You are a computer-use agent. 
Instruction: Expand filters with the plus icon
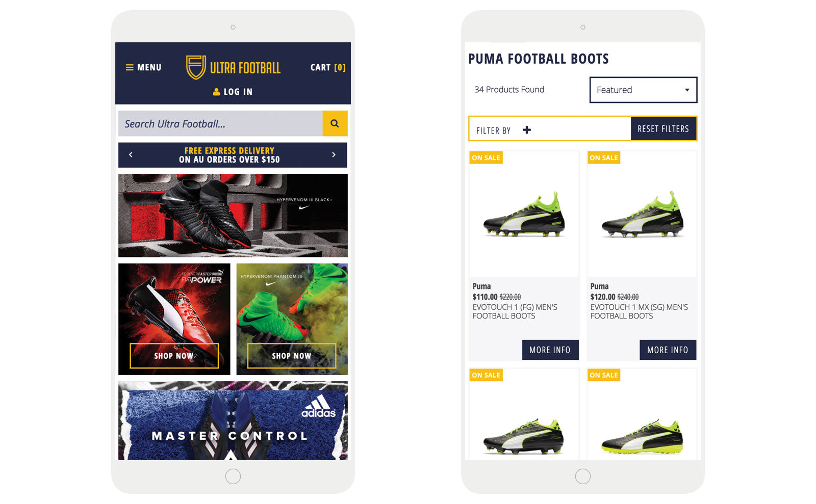tap(527, 130)
